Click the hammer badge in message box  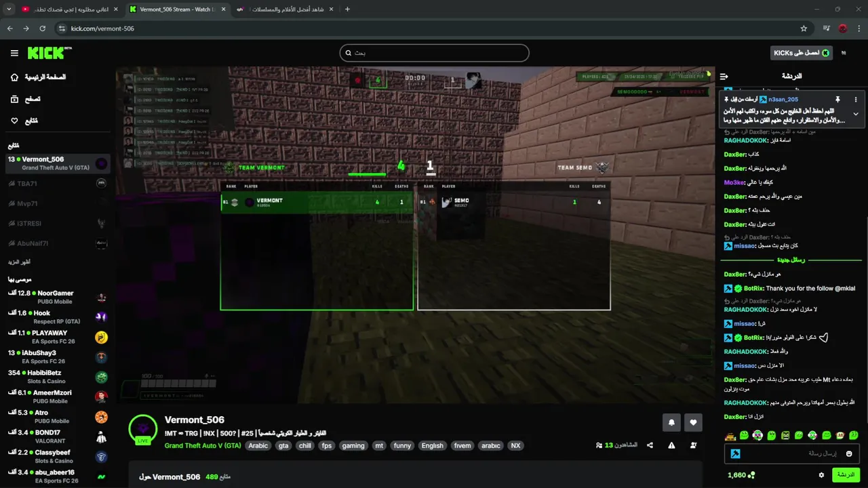pyautogui.click(x=735, y=453)
